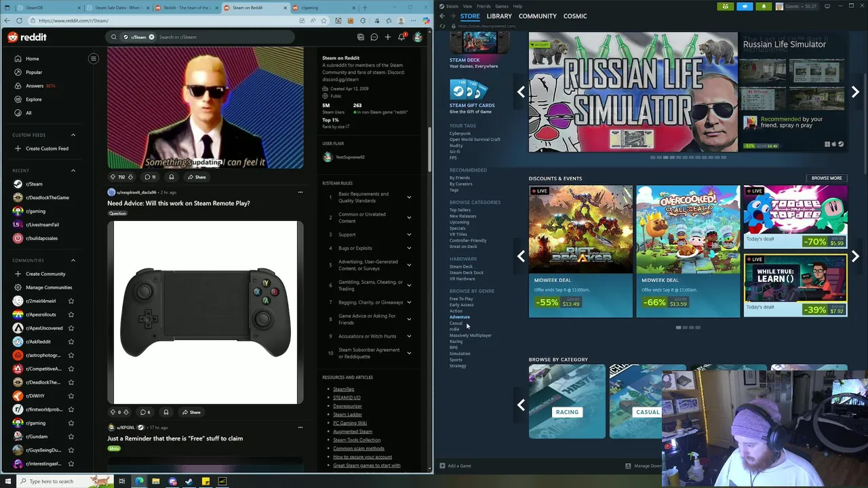Viewport: 868px width, 488px height.
Task: Next arrow in Discounts & Events
Action: 855,256
